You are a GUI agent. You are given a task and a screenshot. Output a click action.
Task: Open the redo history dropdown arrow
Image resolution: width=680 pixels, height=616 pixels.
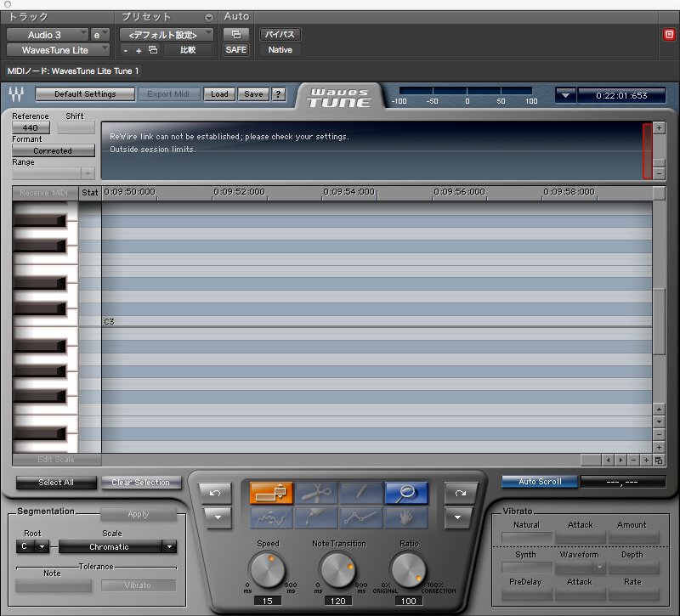click(x=458, y=517)
